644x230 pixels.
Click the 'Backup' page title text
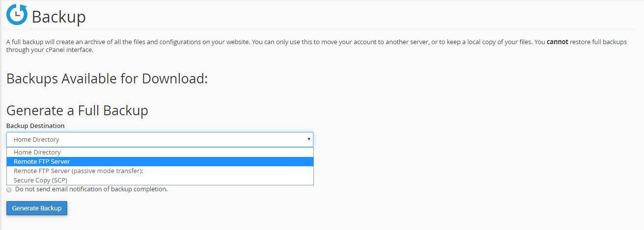point(58,17)
